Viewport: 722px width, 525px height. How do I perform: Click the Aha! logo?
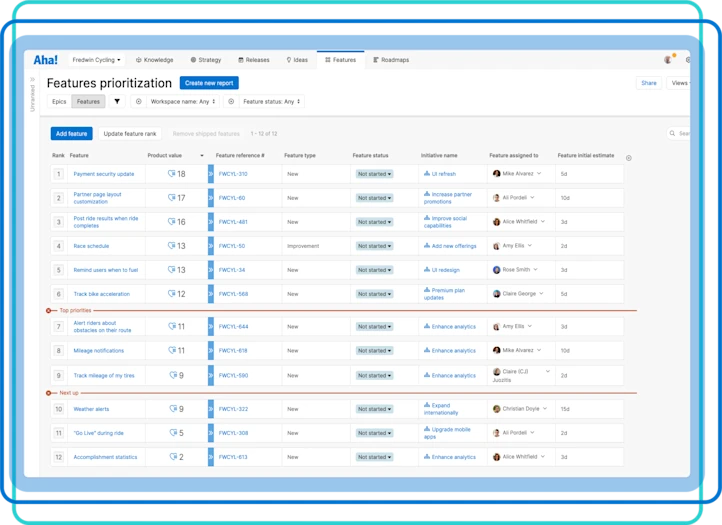click(46, 60)
